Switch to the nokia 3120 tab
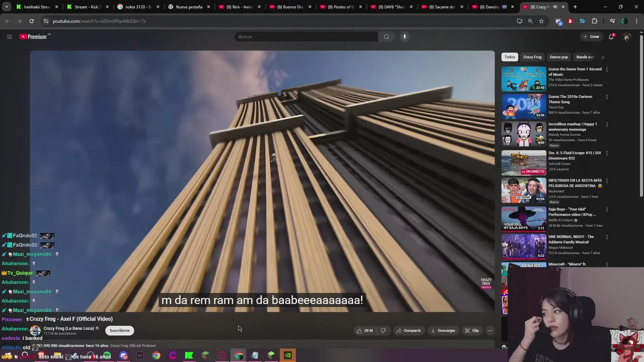The width and height of the screenshot is (644, 362). [x=138, y=7]
